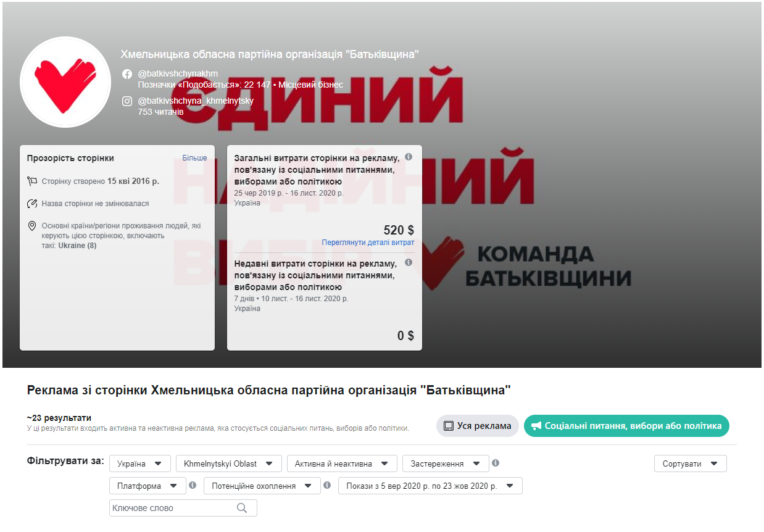764x532 pixels.
Task: Open the Платформа filter dropdown
Action: tap(147, 486)
